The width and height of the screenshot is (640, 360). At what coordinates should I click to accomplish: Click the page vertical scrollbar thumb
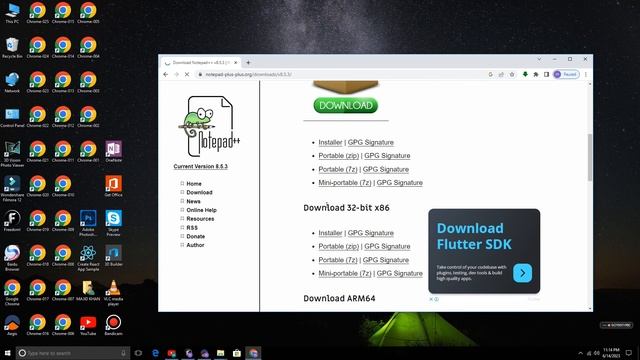pos(590,157)
